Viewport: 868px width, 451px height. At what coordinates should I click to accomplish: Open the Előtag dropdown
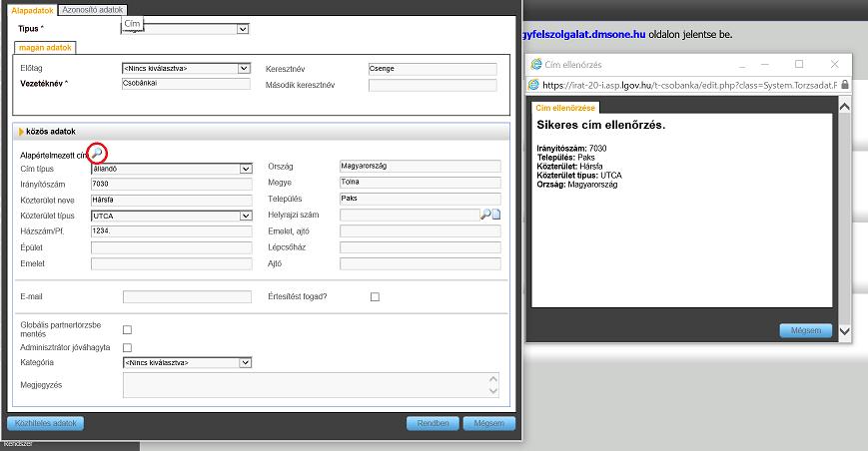(186, 69)
